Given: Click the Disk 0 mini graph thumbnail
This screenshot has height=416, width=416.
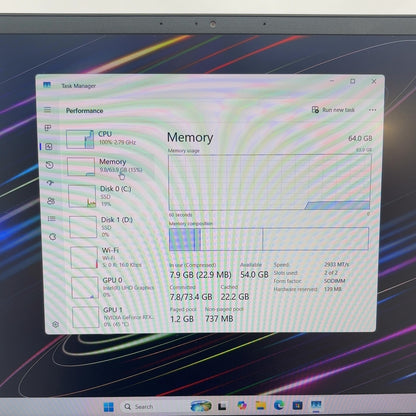Looking at the screenshot, I should [82, 196].
